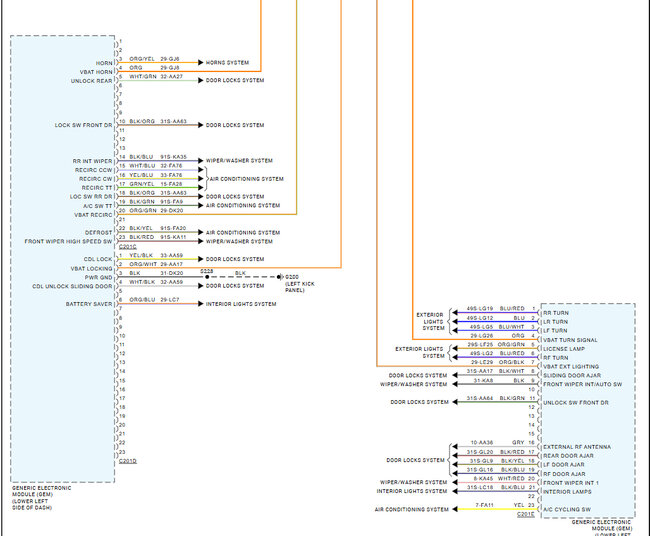Click FRONT WIPER HIGH SPEED SW label
The width and height of the screenshot is (650, 536).
[68, 241]
